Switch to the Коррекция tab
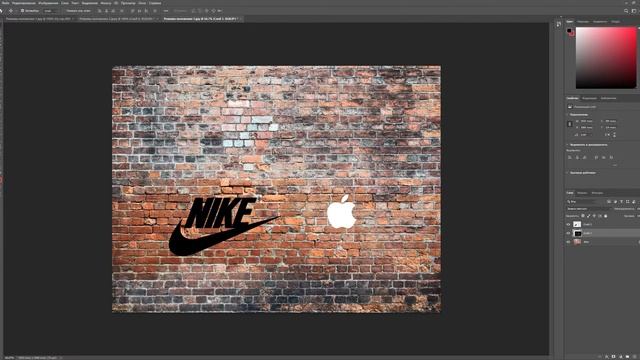The image size is (640, 360). click(589, 98)
